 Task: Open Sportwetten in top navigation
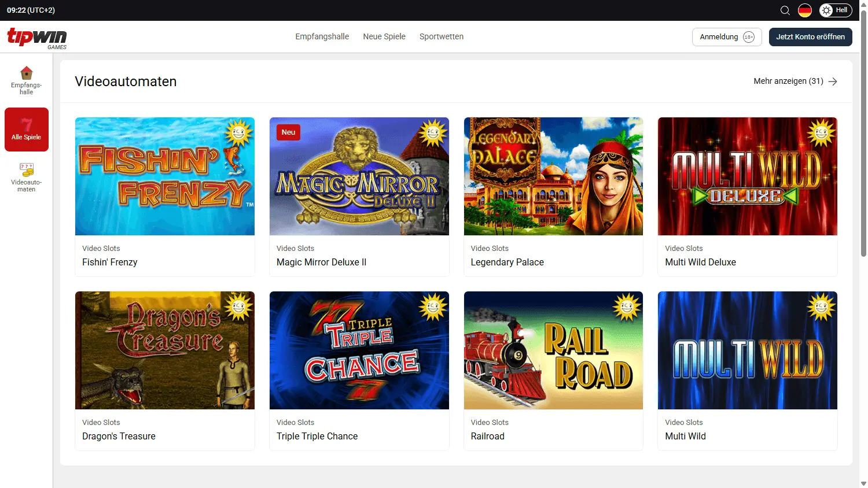pyautogui.click(x=442, y=36)
